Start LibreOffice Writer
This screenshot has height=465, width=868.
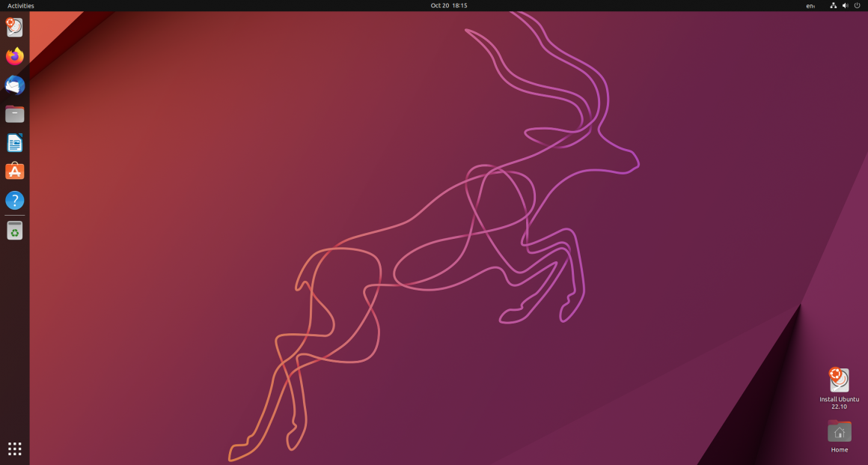coord(14,142)
